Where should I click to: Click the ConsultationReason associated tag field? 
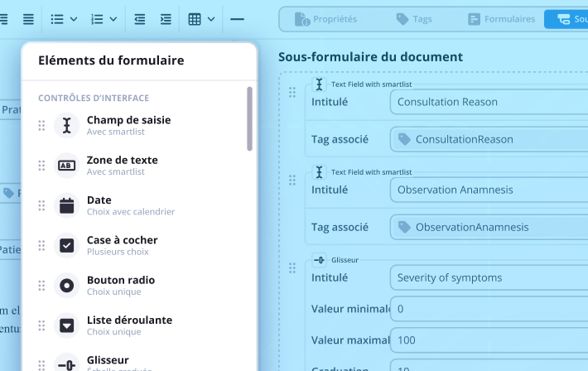[489, 140]
